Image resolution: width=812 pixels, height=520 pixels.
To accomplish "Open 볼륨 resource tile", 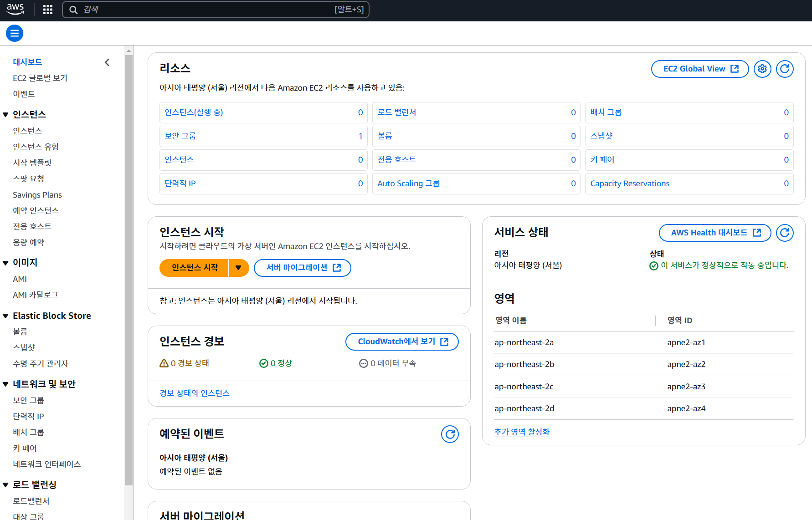I will click(x=476, y=136).
